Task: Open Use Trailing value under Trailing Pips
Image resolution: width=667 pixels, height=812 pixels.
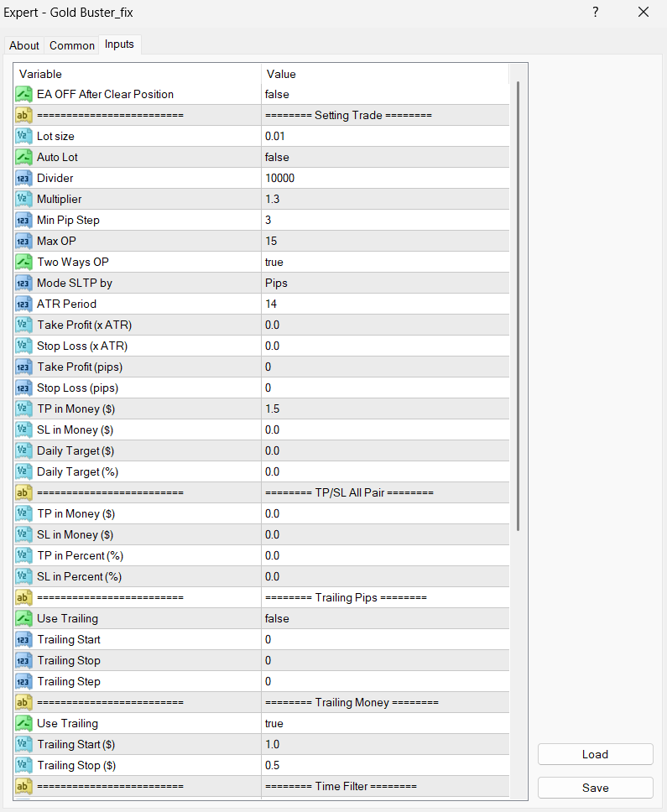Action: click(x=384, y=618)
